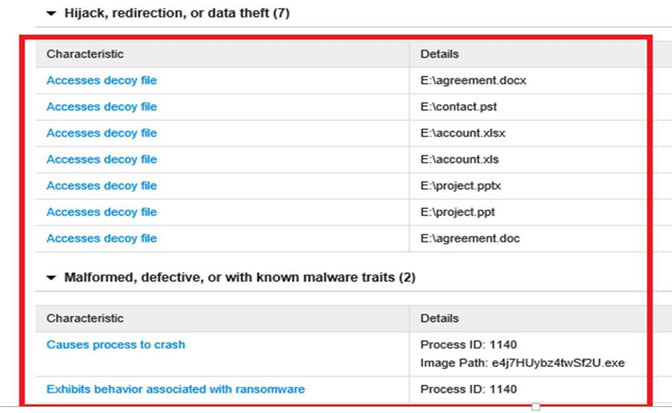Collapse the Malformed, defective, known malware traits section
This screenshot has width=672, height=413.
(52, 277)
